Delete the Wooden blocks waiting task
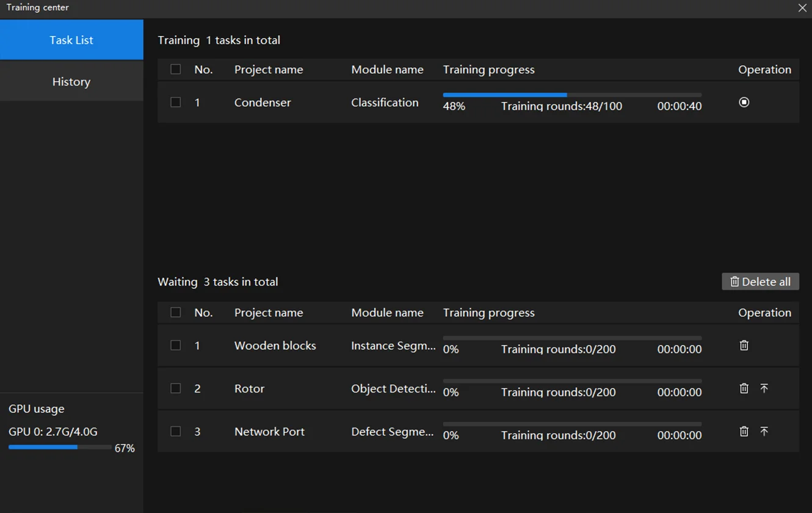Viewport: 812px width, 513px height. pos(744,345)
